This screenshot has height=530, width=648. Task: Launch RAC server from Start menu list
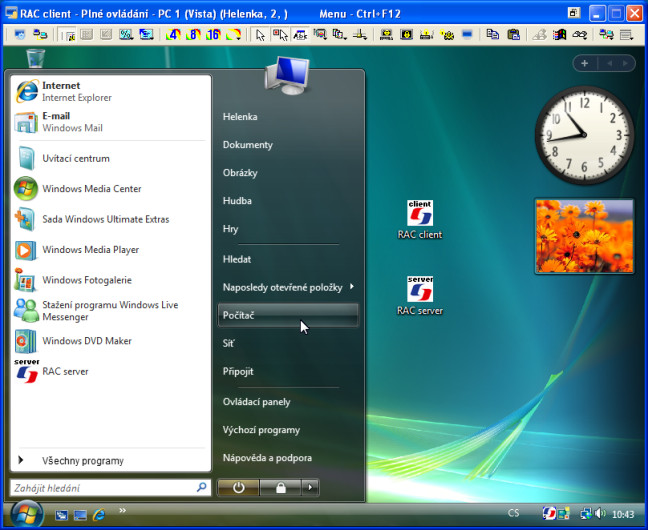point(110,371)
